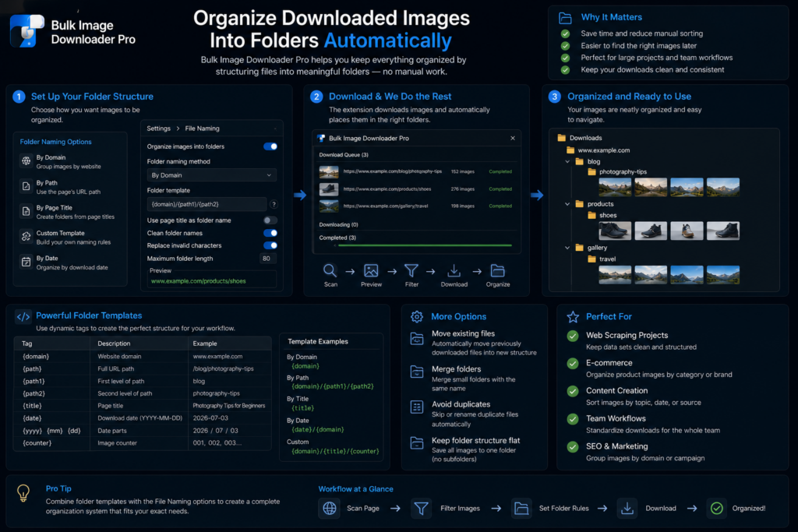This screenshot has height=532, width=798.
Task: Click the Team Workflows checkmark
Action: tap(573, 419)
